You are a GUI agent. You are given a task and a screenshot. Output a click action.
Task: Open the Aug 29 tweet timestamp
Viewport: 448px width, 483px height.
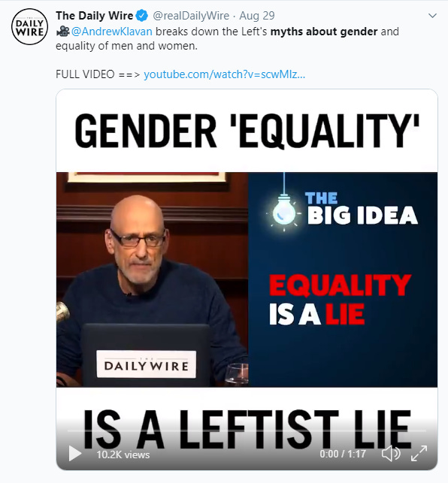click(257, 16)
